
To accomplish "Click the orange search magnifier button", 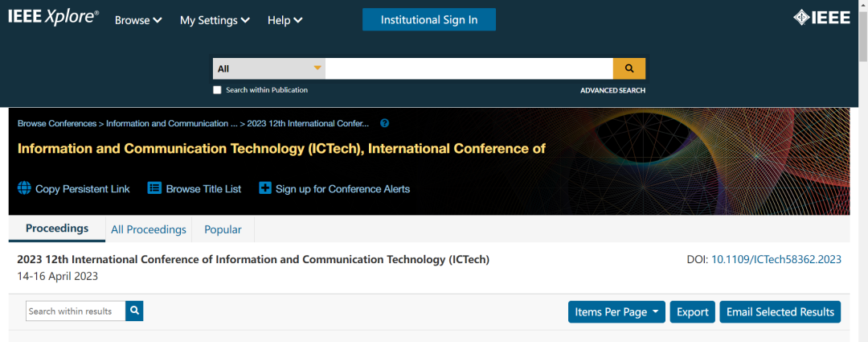I will click(x=629, y=68).
